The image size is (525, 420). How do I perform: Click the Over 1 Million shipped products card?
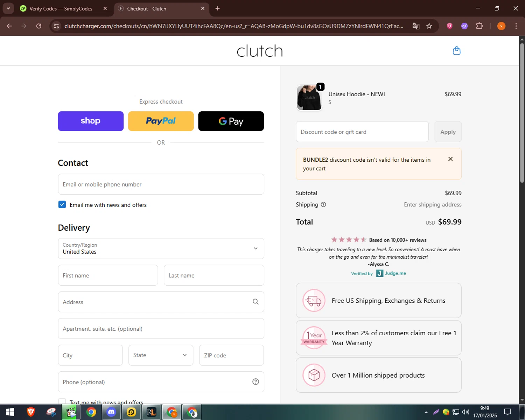379,375
